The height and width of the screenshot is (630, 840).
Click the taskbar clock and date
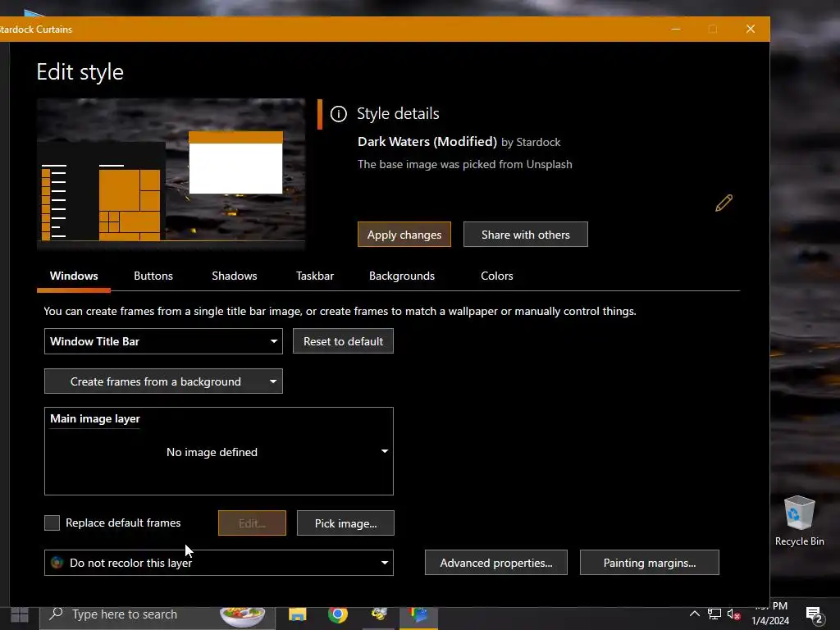click(770, 614)
